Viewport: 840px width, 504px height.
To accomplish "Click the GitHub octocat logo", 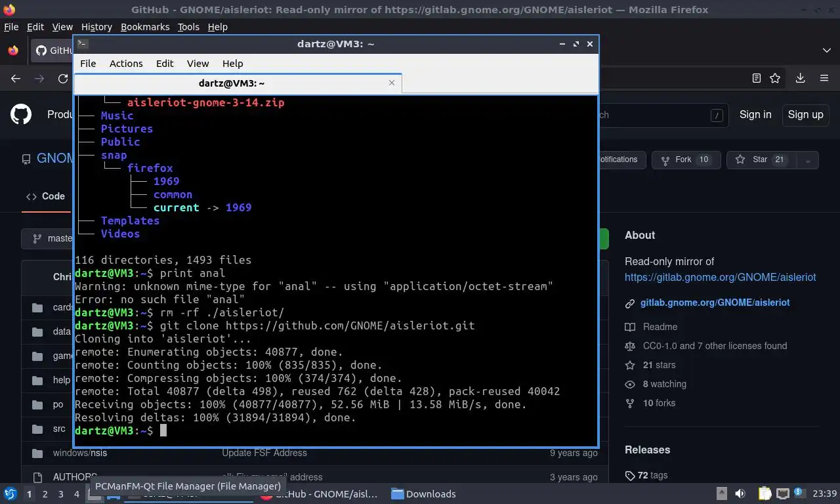I will 21,114.
